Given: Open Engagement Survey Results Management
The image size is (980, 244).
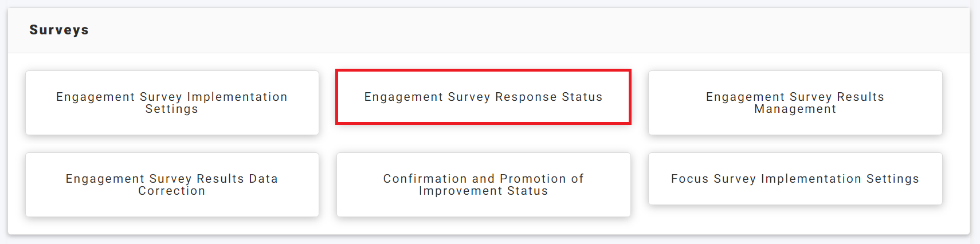Looking at the screenshot, I should point(795,103).
